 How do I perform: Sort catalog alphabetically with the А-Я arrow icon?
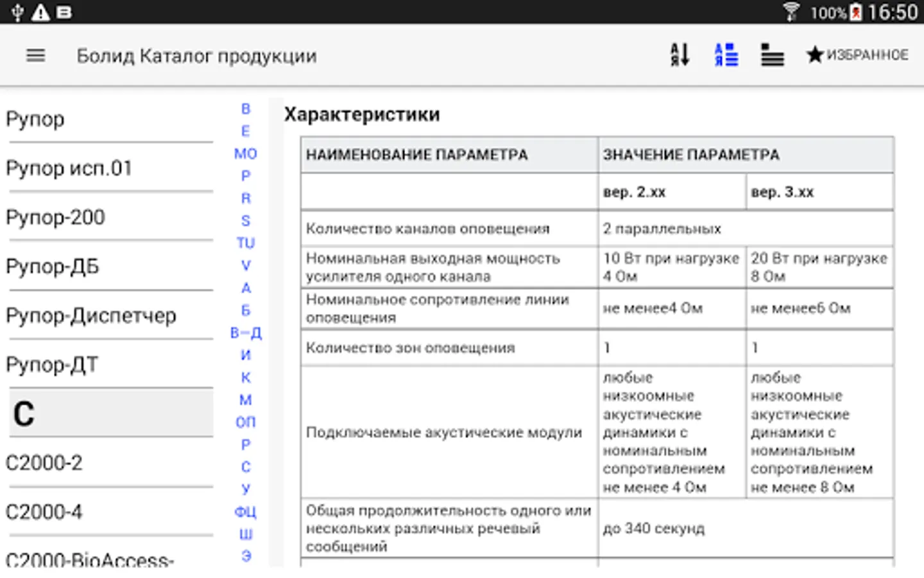[x=680, y=55]
